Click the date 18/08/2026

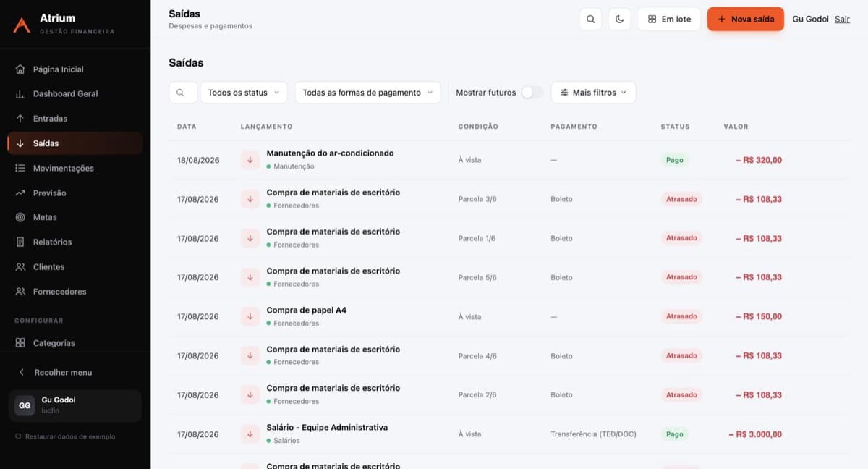(x=198, y=160)
